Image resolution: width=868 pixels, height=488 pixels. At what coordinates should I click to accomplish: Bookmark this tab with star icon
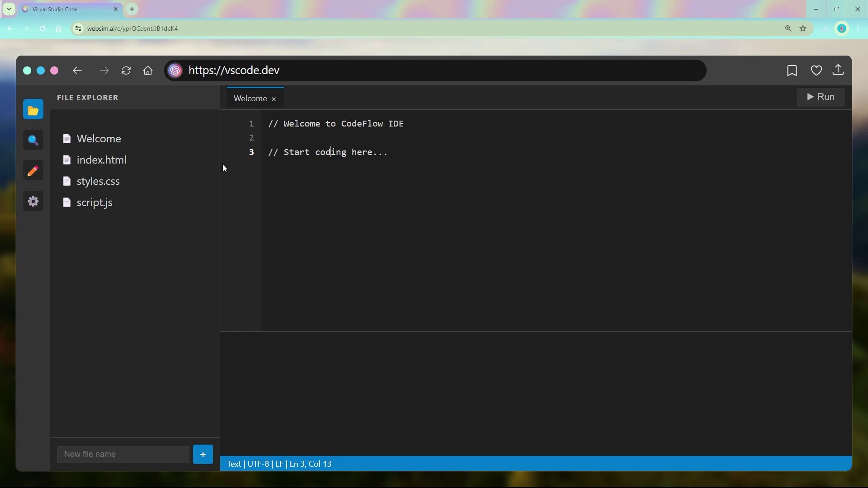click(803, 28)
